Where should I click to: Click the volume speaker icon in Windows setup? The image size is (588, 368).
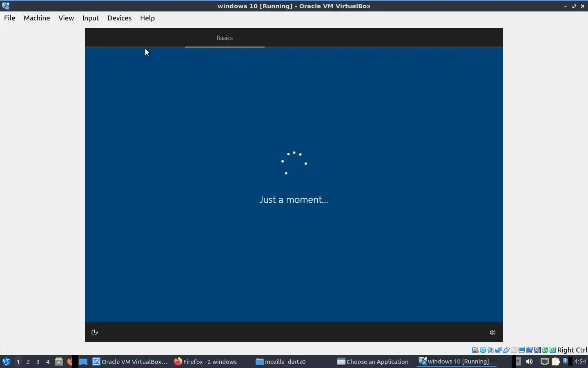[x=493, y=332]
